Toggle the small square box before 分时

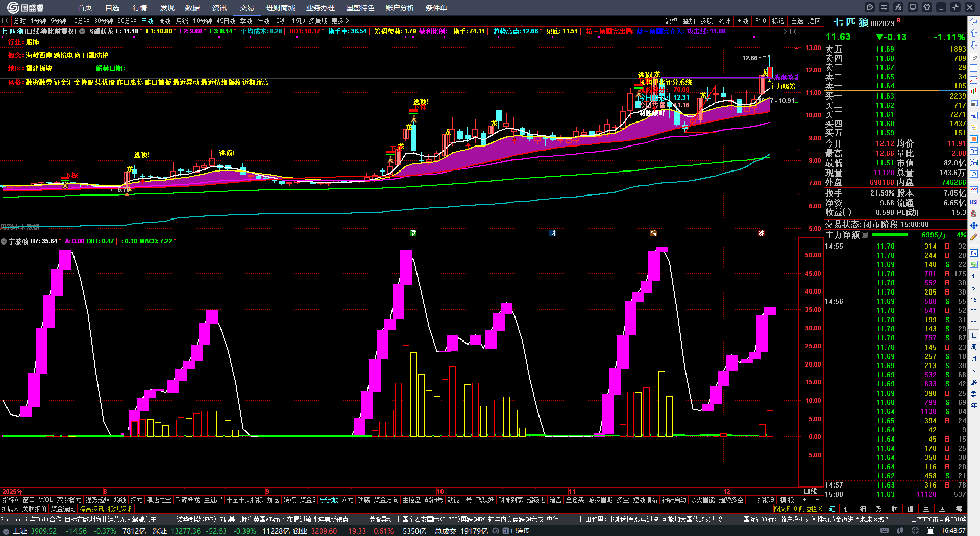pyautogui.click(x=5, y=21)
